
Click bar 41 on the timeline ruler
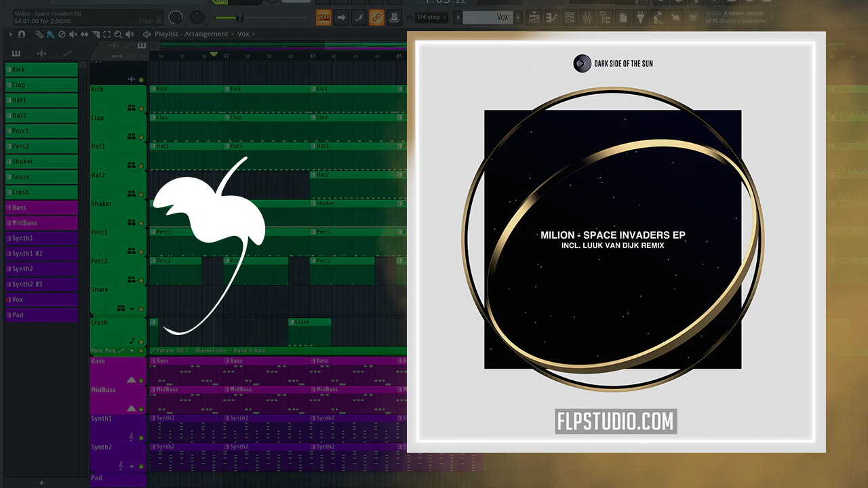point(313,56)
